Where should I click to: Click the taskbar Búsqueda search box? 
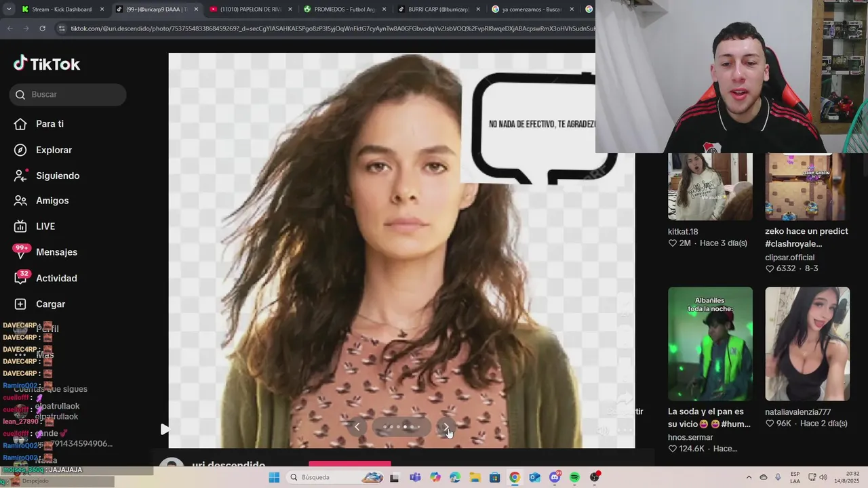coord(336,477)
